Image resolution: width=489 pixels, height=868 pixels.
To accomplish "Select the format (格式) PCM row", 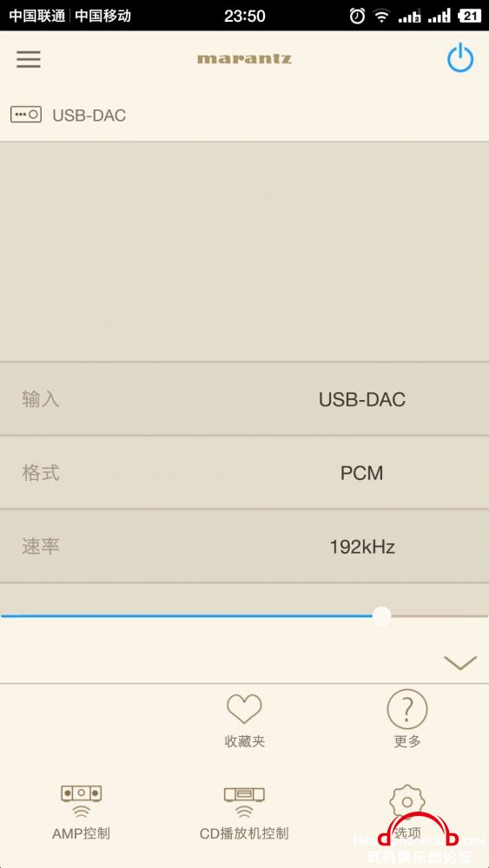I will pos(244,473).
